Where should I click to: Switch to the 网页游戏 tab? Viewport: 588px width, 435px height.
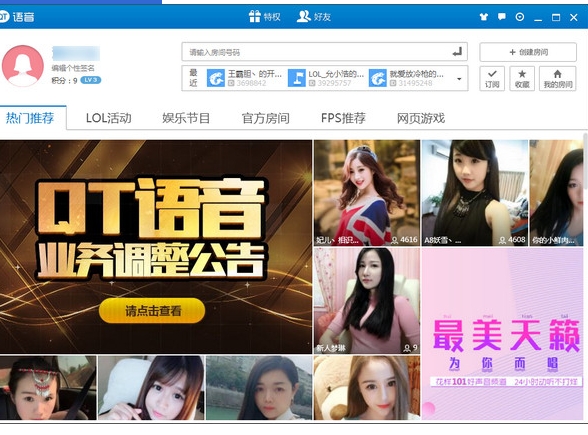coord(421,118)
